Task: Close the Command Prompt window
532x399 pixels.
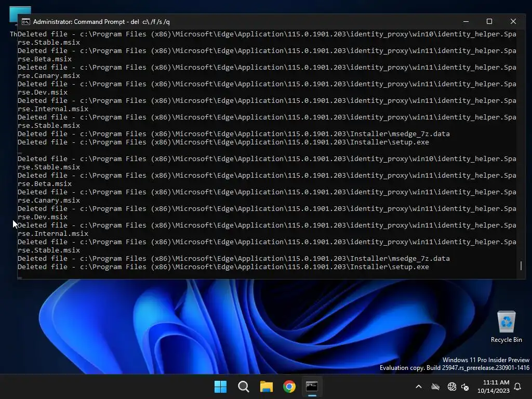Action: pyautogui.click(x=513, y=21)
